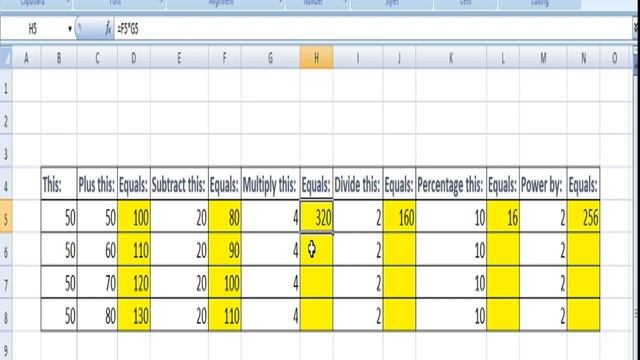Click the 'Power by:' header cell

[543, 183]
